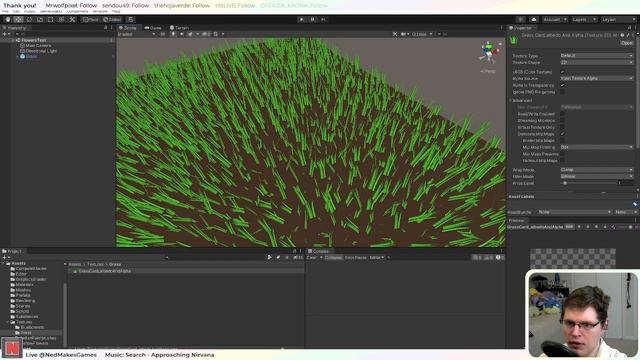Open the Texture Type dropdown
640x360 pixels.
[597, 56]
